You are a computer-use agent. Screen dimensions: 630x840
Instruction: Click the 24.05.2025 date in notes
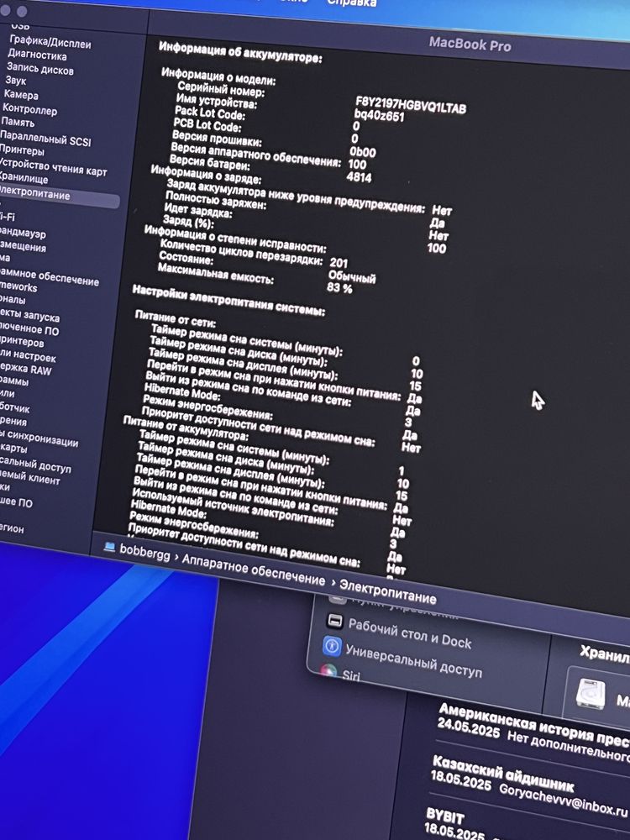[469, 727]
